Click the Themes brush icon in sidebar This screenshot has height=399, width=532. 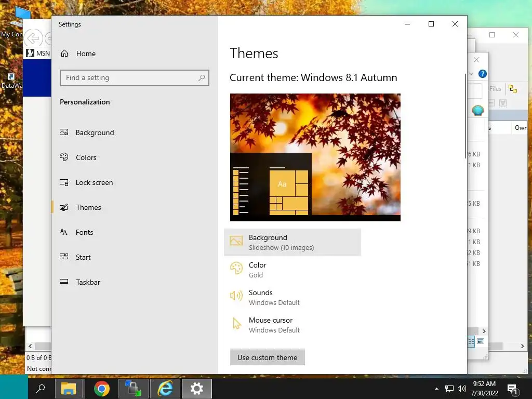(64, 207)
